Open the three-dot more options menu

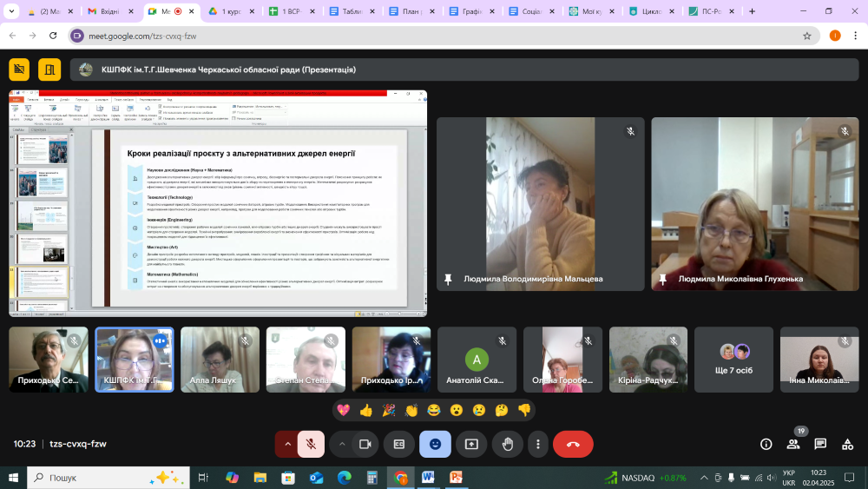(x=538, y=444)
